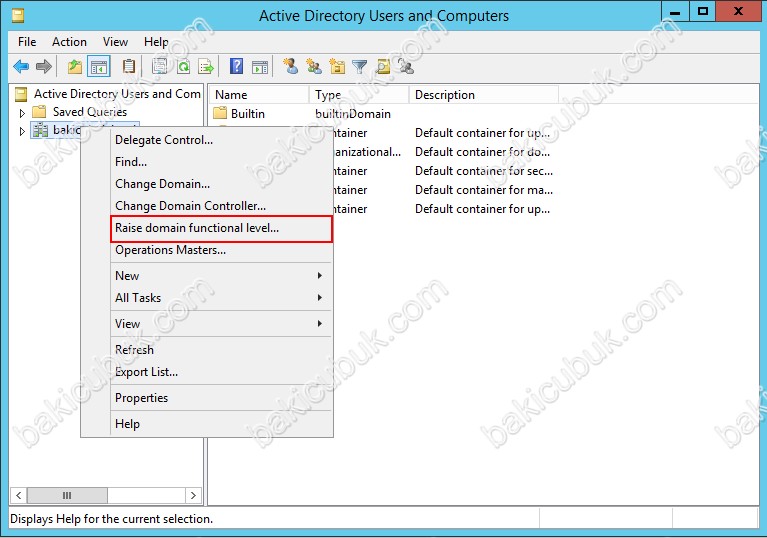Select Raise domain functional level option
This screenshot has height=538, width=767.
(197, 228)
